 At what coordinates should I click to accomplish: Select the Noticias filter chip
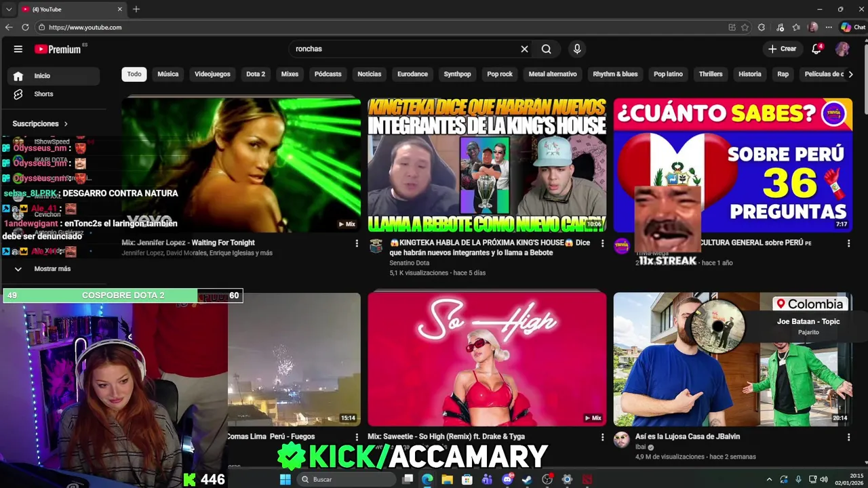[370, 74]
